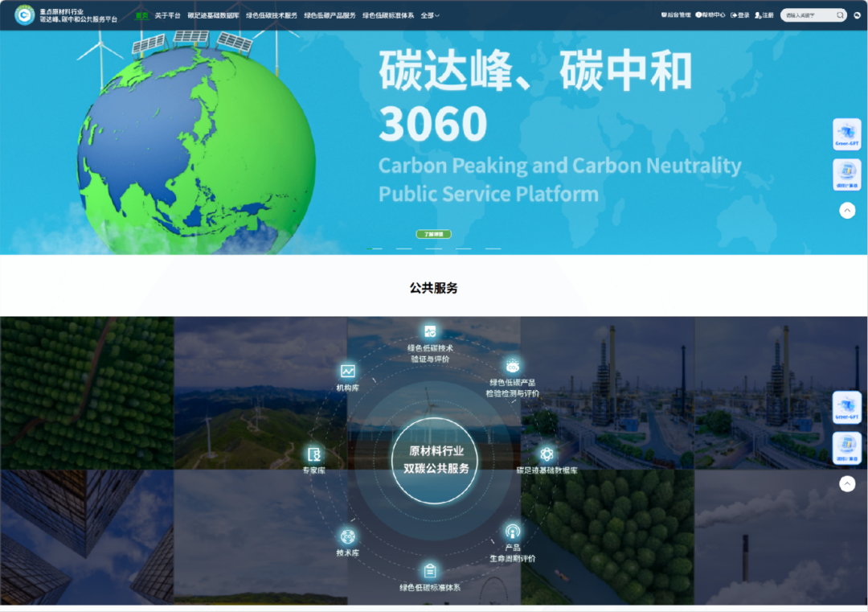Open the 机构库 chart icon
The image size is (868, 612).
coord(348,371)
